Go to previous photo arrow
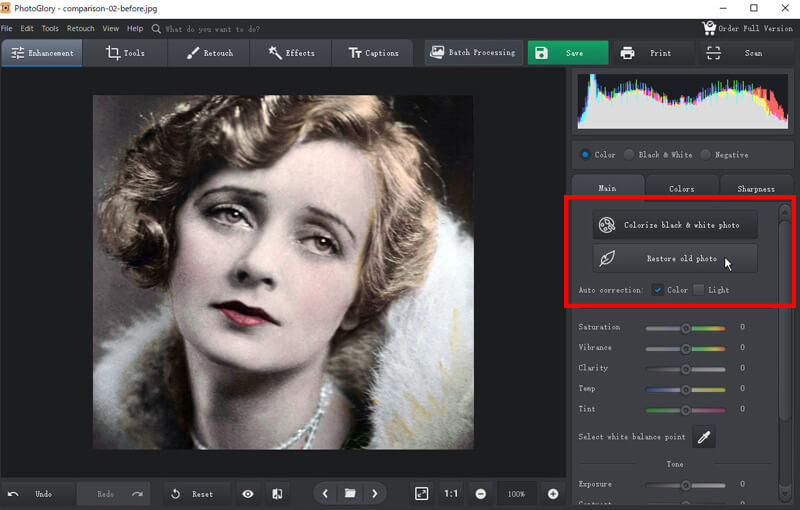800x510 pixels. [325, 494]
